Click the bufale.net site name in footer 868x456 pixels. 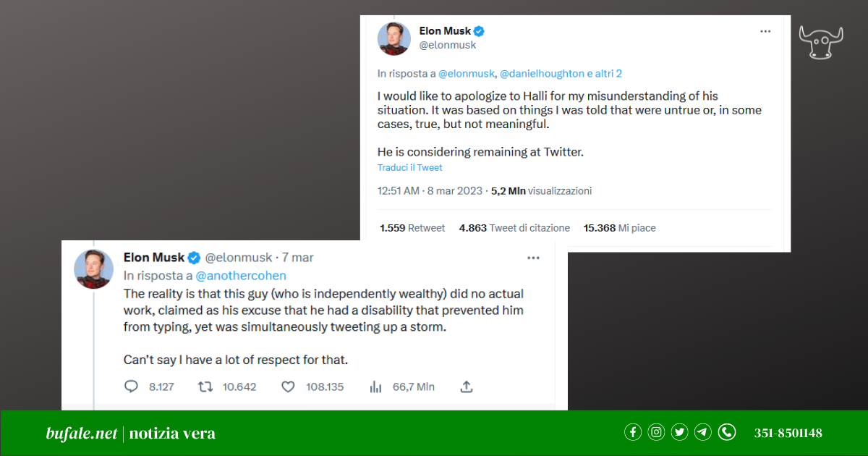coord(81,434)
